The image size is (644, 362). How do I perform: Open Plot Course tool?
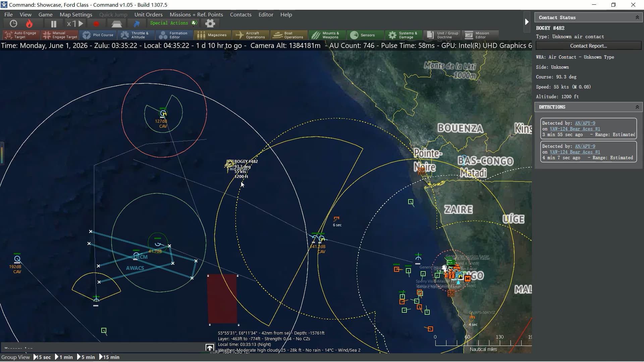(x=99, y=35)
